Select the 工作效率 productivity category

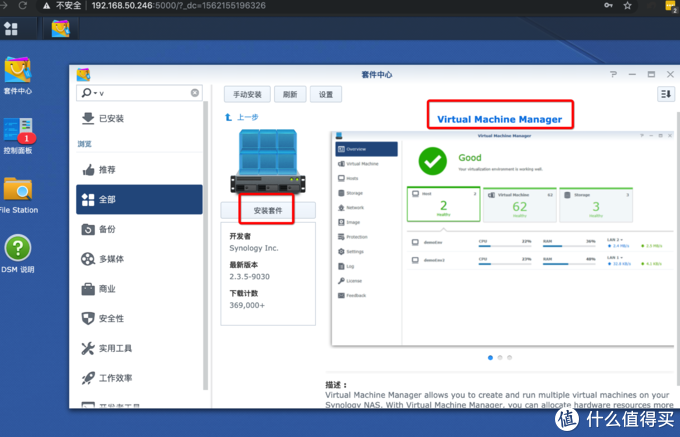point(139,378)
